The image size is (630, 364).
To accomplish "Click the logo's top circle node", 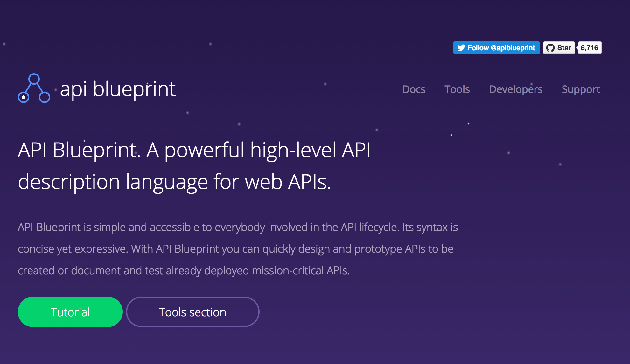I will pos(34,79).
